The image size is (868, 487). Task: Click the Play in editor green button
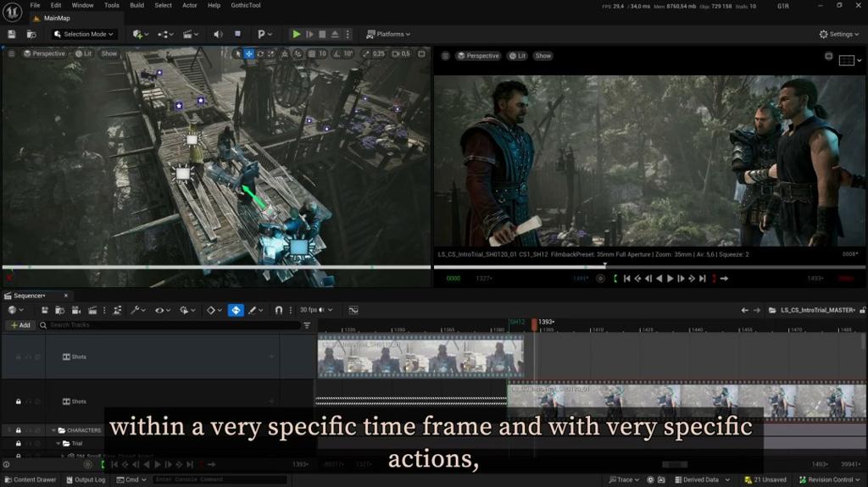tap(297, 35)
